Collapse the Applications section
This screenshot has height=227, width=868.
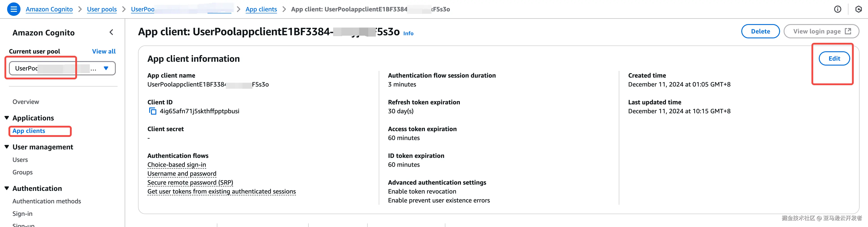(x=7, y=118)
